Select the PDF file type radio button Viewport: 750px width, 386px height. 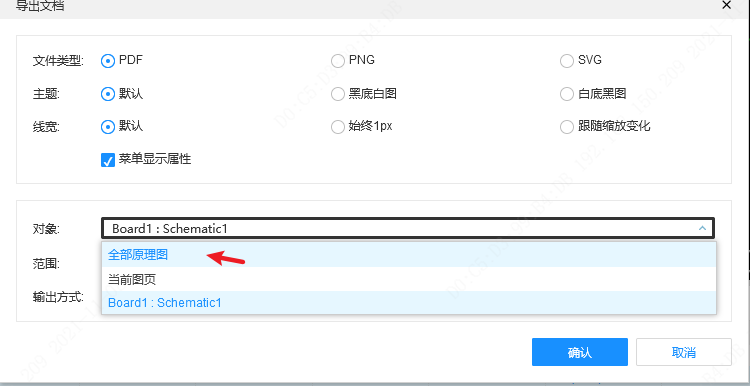click(x=108, y=61)
